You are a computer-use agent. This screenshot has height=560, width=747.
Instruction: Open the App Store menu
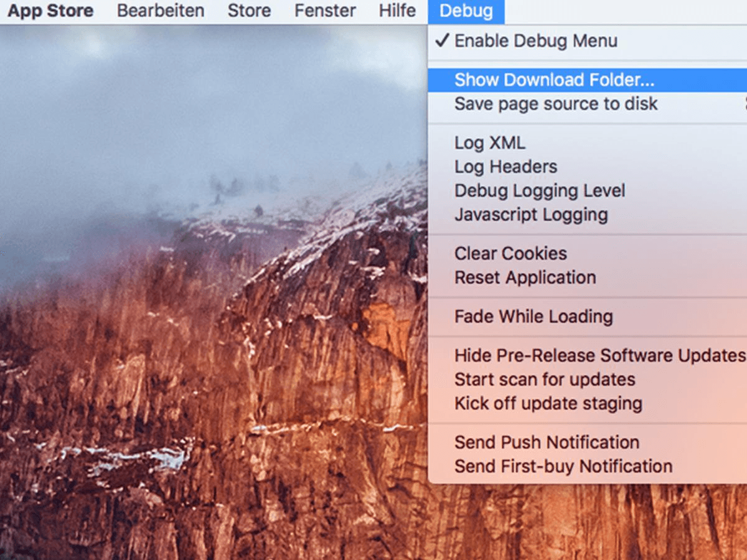(50, 11)
